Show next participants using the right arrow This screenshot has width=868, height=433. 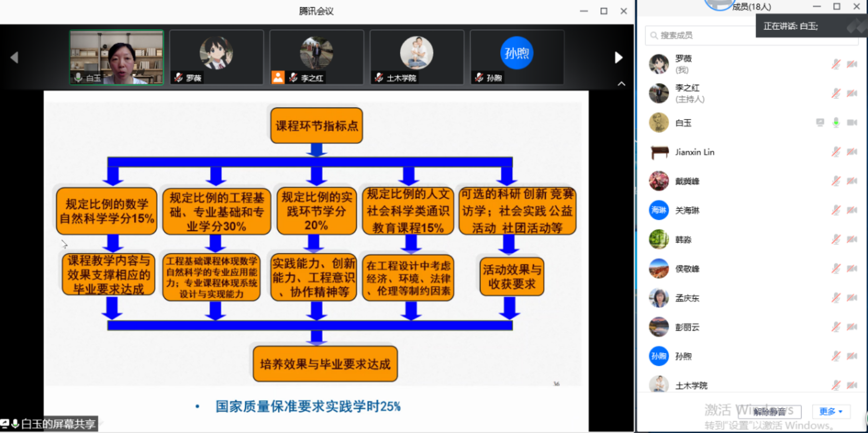(x=618, y=57)
